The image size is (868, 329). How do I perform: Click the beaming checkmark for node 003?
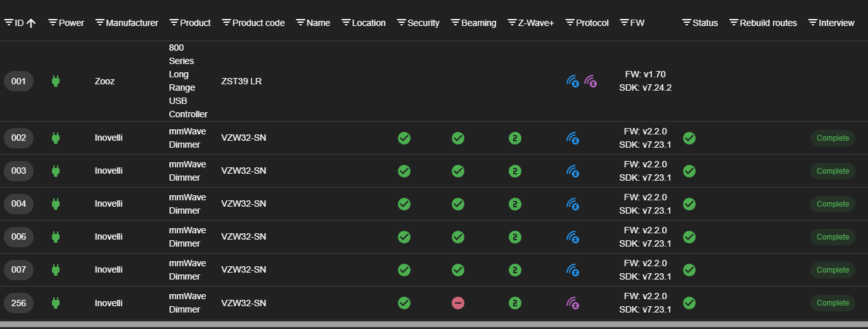(458, 171)
